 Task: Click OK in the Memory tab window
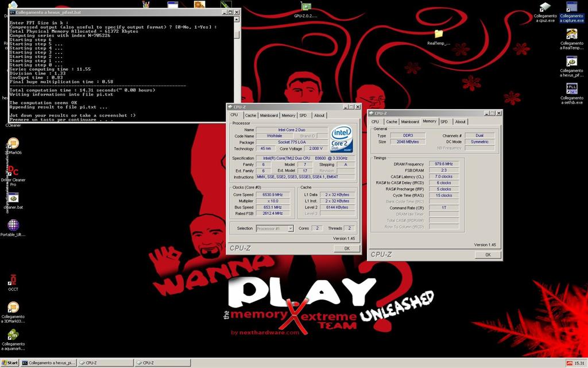488,255
